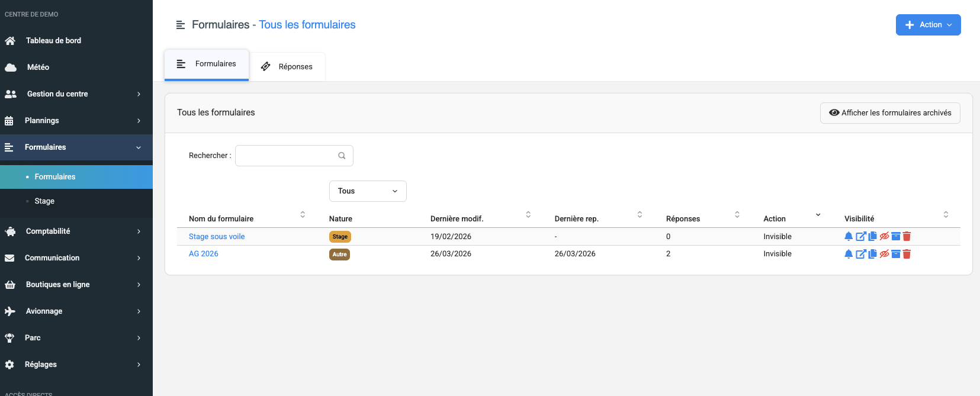Delete the Stage sous voile form
Viewport: 980px width, 396px height.
[x=907, y=236]
